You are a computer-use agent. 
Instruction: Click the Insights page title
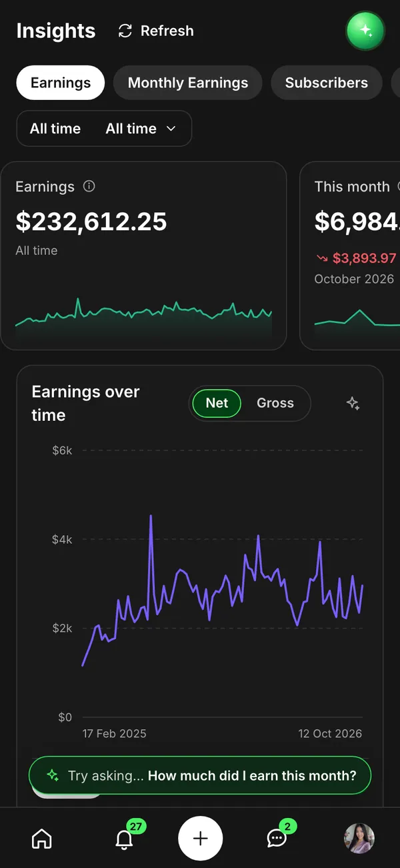[56, 31]
